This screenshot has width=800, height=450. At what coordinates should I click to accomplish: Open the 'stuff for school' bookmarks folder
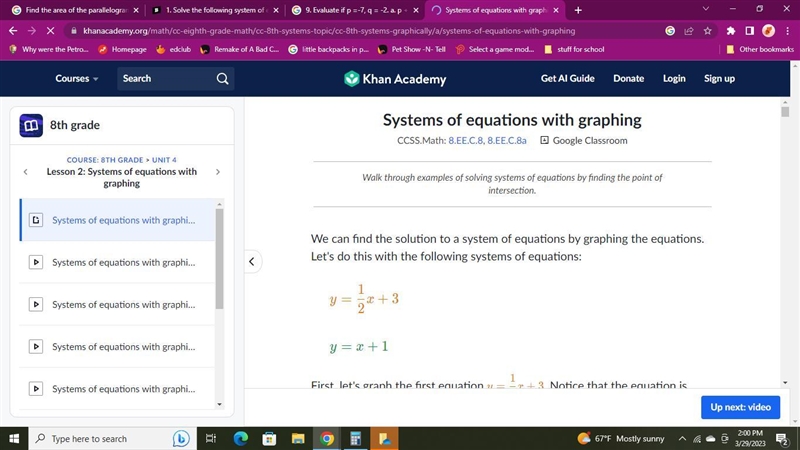point(574,49)
